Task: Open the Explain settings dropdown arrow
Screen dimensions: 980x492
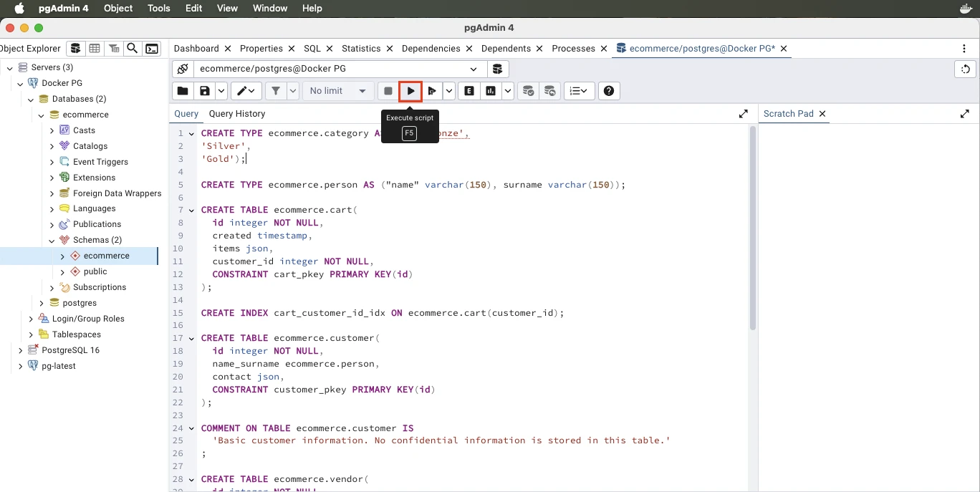Action: click(x=508, y=91)
